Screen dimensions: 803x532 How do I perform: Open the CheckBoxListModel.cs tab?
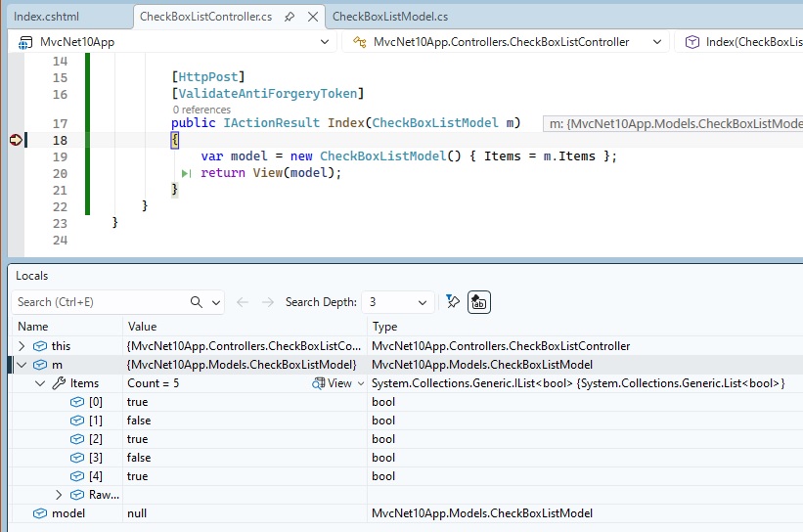pos(389,17)
